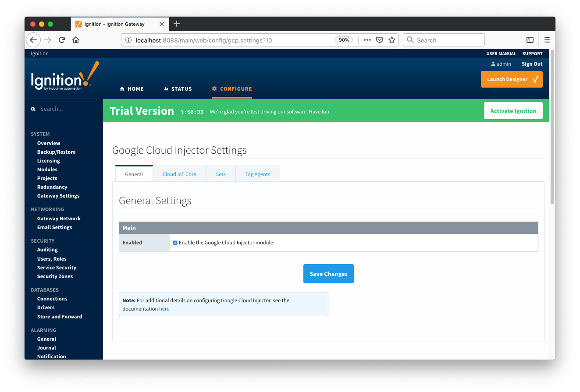Screen dimensions: 580x392
Task: Open the Pocket save icon
Action: coord(380,40)
